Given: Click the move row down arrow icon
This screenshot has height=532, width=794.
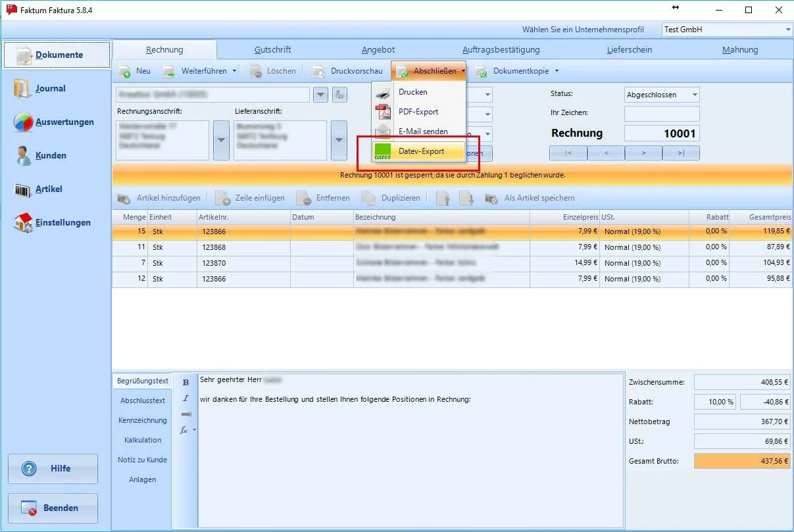Looking at the screenshot, I should [466, 198].
